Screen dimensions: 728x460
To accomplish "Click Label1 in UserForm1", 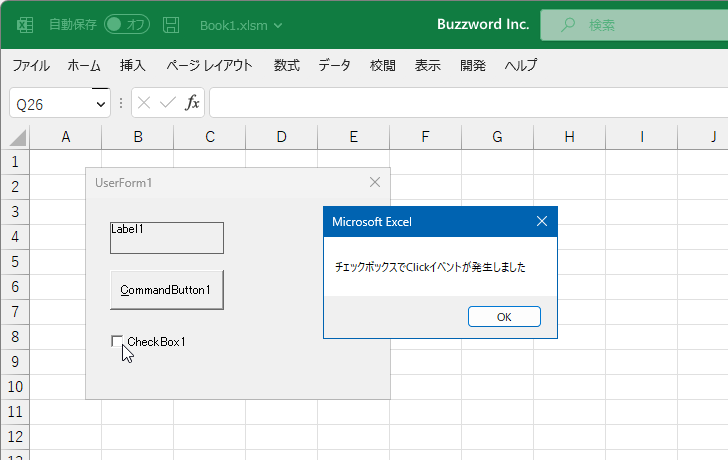I will coord(167,238).
